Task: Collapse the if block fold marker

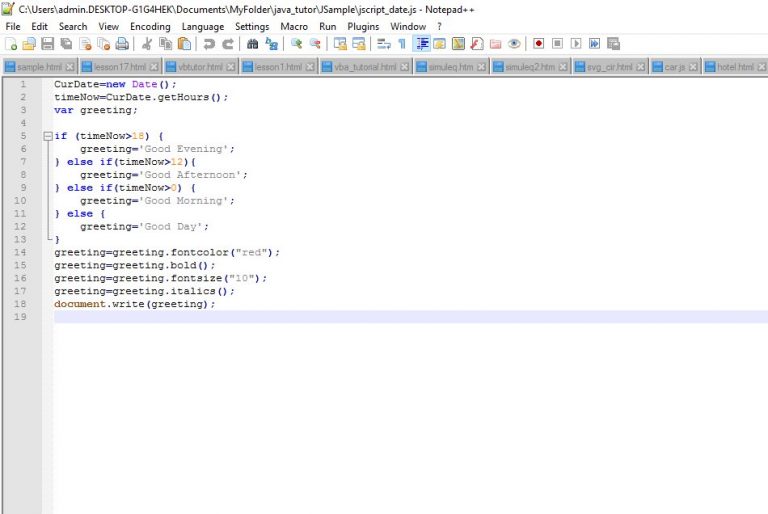Action: [x=48, y=136]
